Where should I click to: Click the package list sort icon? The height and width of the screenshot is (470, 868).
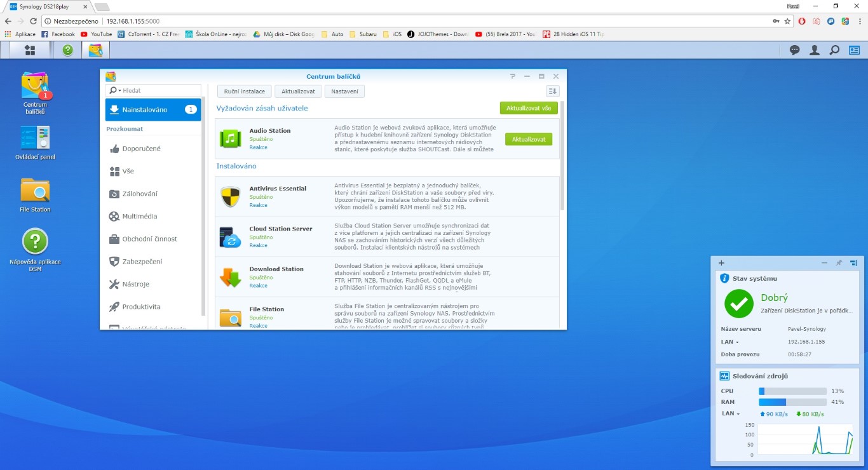pyautogui.click(x=552, y=91)
